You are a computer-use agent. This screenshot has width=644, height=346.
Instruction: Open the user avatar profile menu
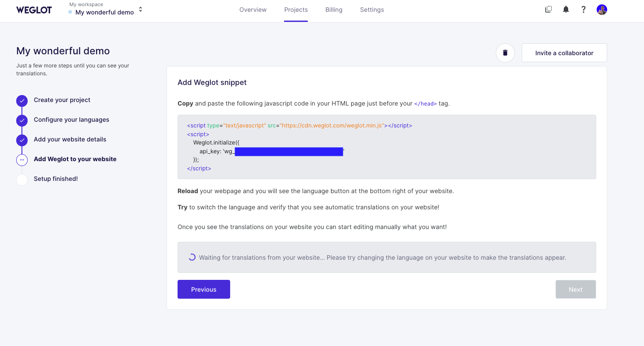pos(601,9)
